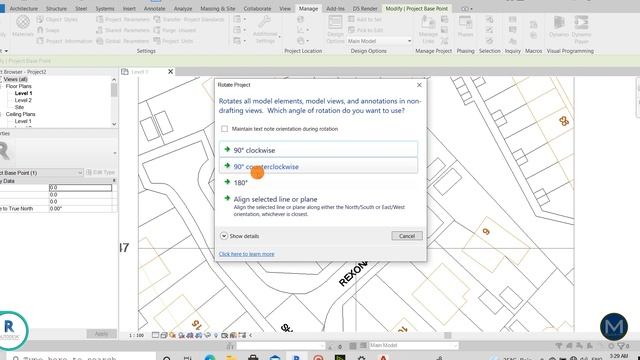Switch to Insert ribbon tab
The image size is (640, 360).
[129, 9]
